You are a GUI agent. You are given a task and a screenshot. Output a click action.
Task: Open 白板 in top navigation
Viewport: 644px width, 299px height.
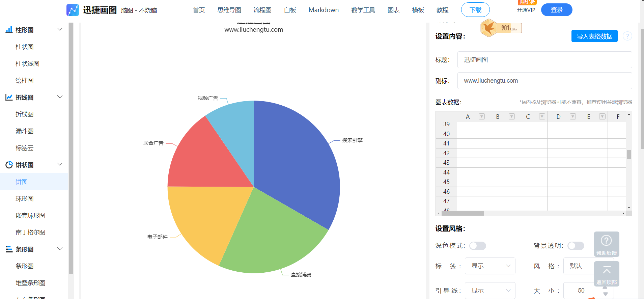[x=290, y=10]
